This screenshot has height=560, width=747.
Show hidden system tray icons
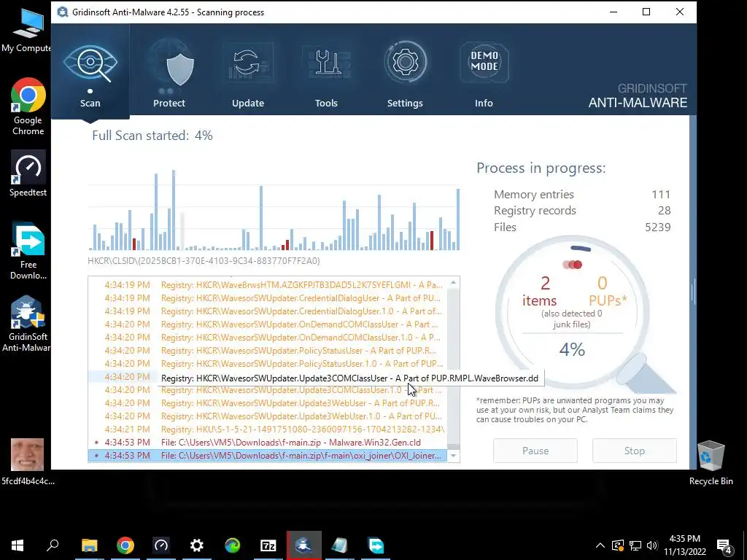coord(600,545)
